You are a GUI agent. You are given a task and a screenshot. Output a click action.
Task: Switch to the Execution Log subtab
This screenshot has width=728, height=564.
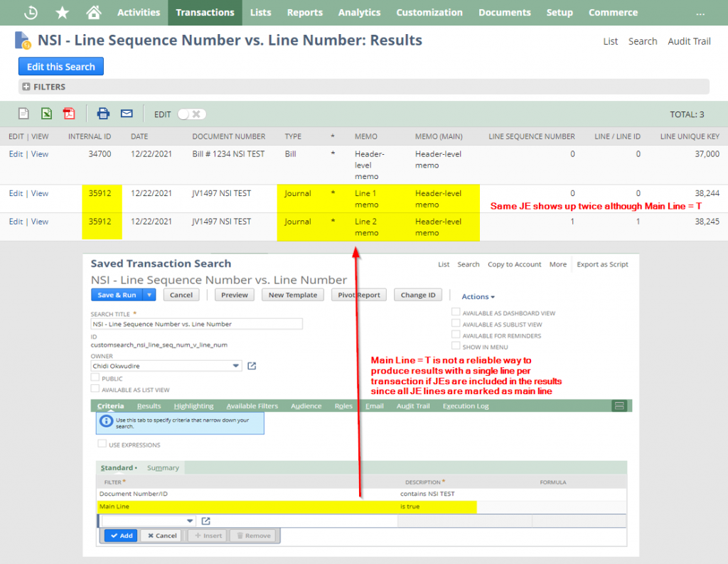point(466,406)
